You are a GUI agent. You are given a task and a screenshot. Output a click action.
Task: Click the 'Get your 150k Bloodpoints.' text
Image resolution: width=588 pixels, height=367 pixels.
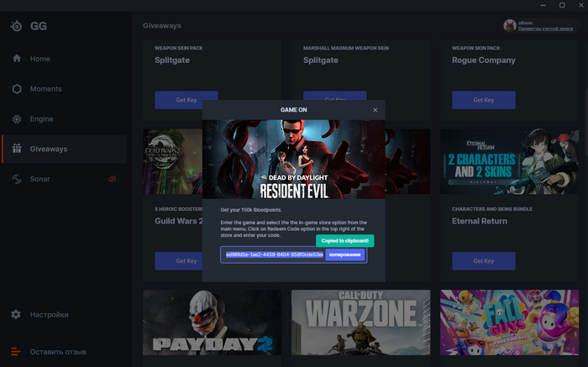point(251,210)
